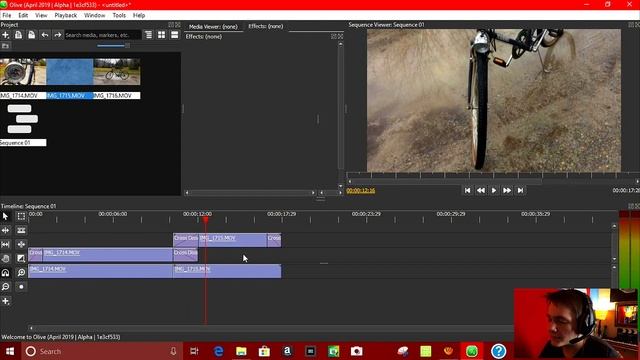
Task: Open Microsoft Edge from taskbar
Action: (x=219, y=351)
